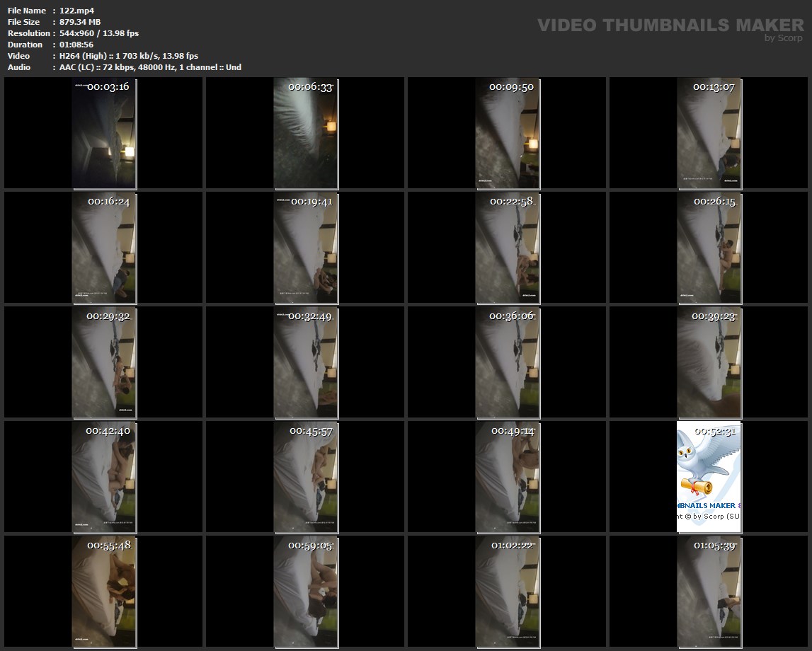Select the thumbnail stamped 00:09:50
This screenshot has width=812, height=651.
click(x=508, y=134)
